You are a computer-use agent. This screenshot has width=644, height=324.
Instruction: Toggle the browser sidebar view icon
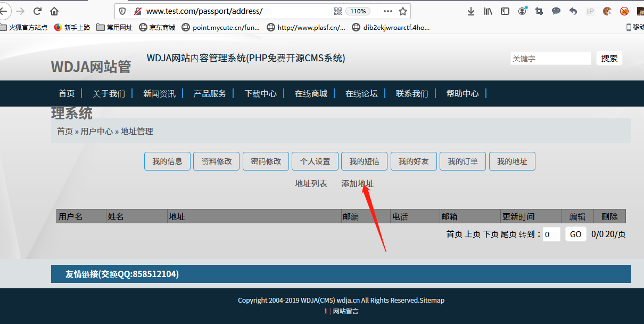point(505,11)
